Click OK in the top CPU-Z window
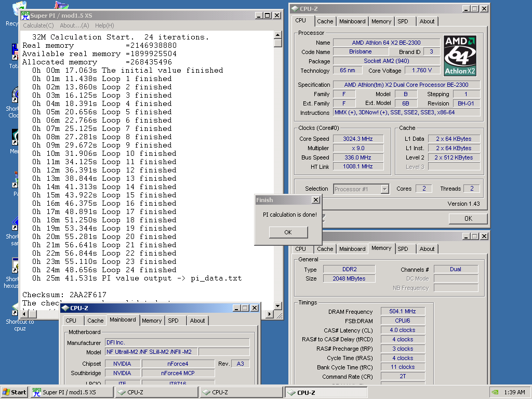The height and width of the screenshot is (399, 532). click(468, 219)
